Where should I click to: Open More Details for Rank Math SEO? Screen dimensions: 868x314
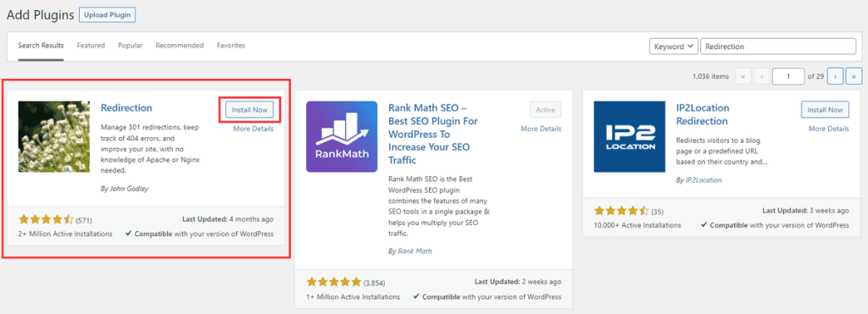[x=541, y=129]
